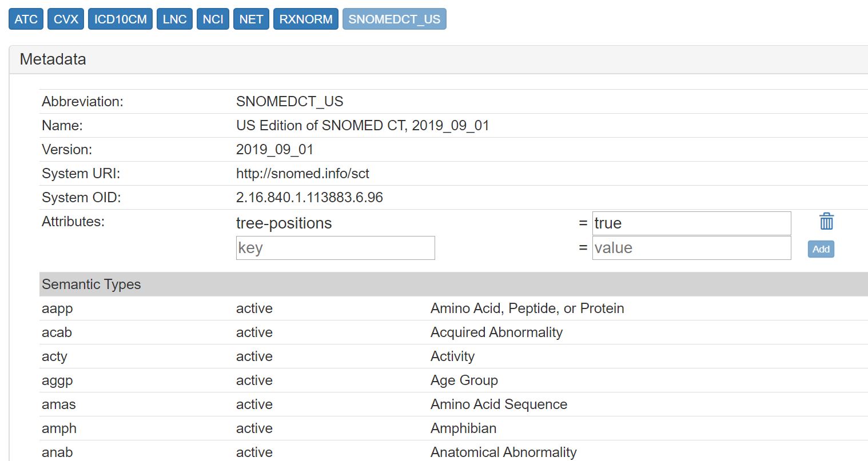Click the Age Group description
The image size is (868, 461).
[x=464, y=380]
